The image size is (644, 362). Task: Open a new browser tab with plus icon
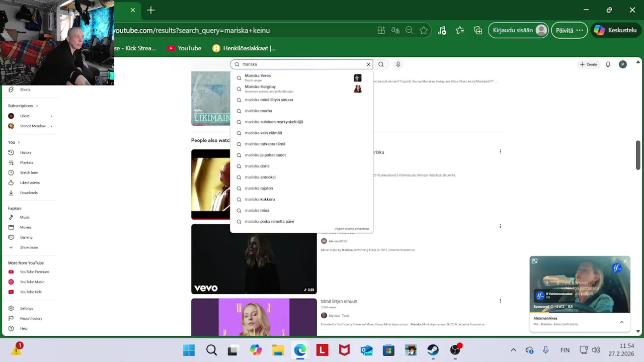[151, 10]
